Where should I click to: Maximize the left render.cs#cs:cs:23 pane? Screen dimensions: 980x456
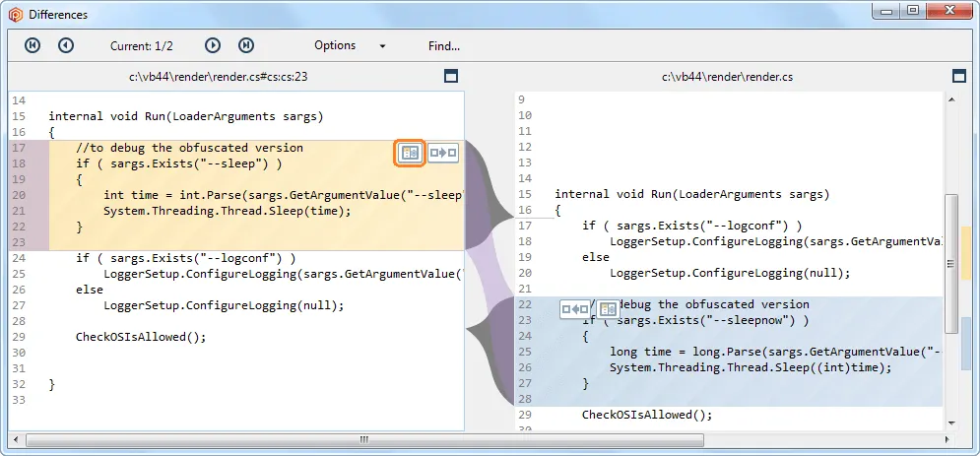(x=450, y=76)
